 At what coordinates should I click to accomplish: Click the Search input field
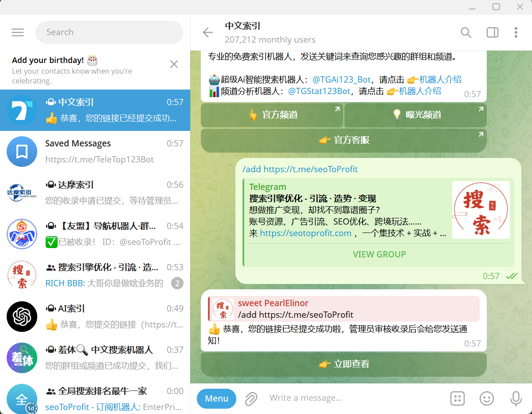(x=109, y=32)
